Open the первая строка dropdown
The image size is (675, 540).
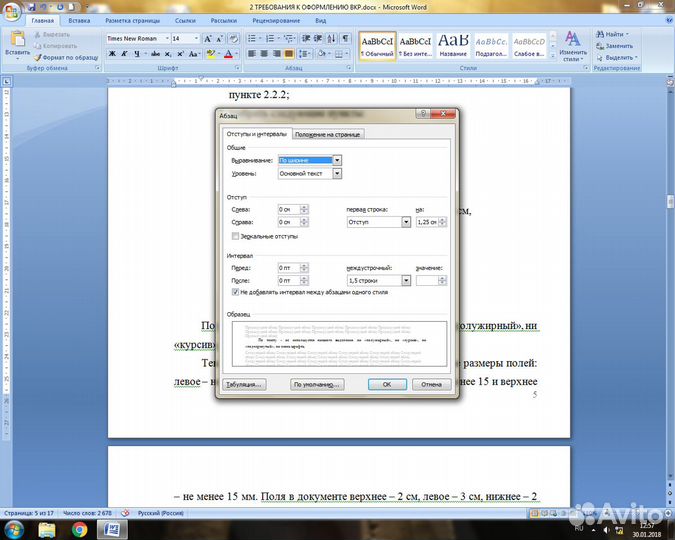(406, 222)
